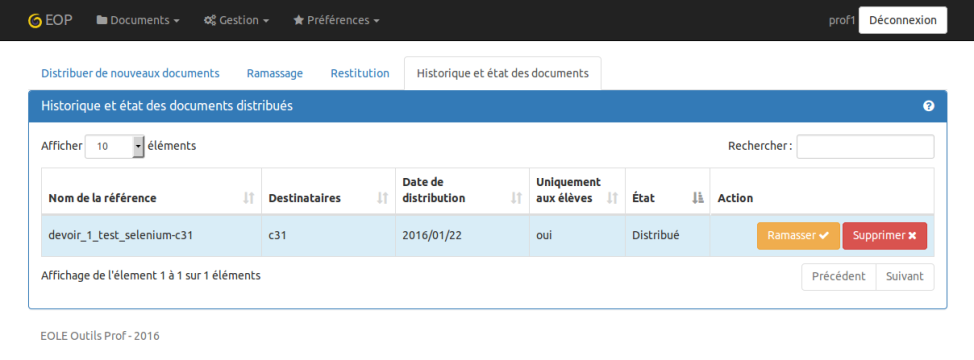Viewport: 974px width, 360px height.
Task: Click the folder icon beside Documents
Action: click(x=102, y=20)
